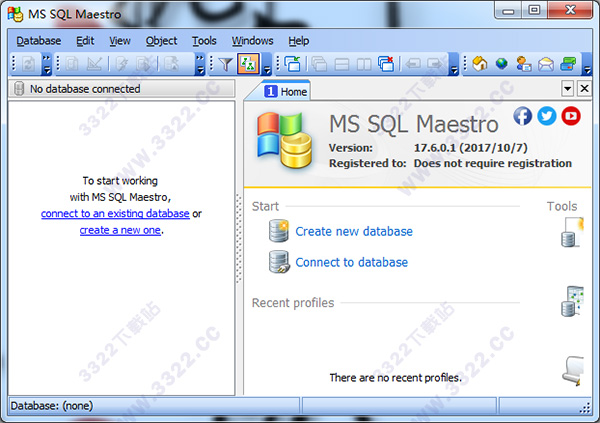Open the Object menu
Screen dimensions: 600x423
click(161, 41)
